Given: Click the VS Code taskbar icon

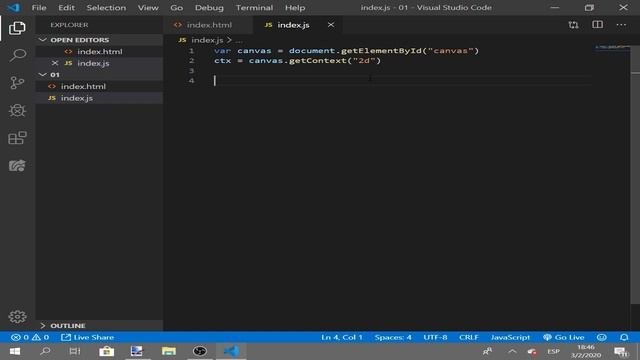Looking at the screenshot, I should coord(231,351).
